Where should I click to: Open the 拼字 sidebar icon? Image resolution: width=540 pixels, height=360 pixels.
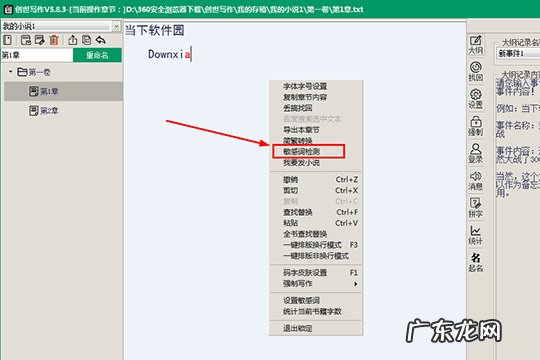coord(476,208)
